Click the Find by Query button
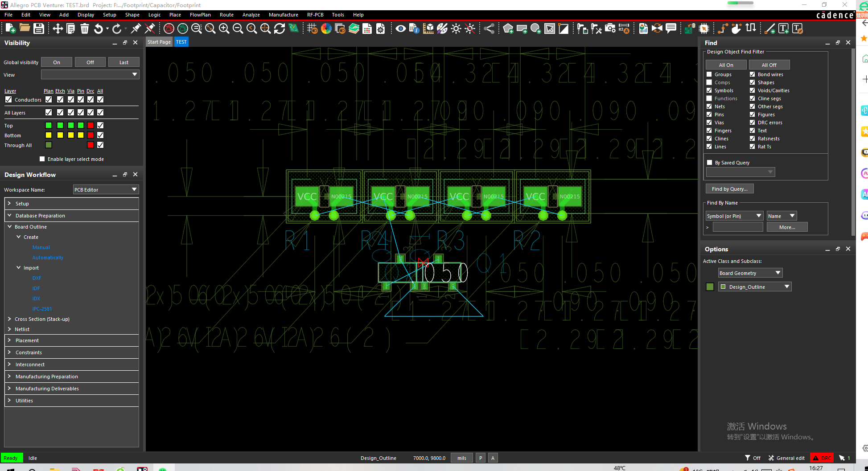The image size is (868, 471). (x=729, y=189)
